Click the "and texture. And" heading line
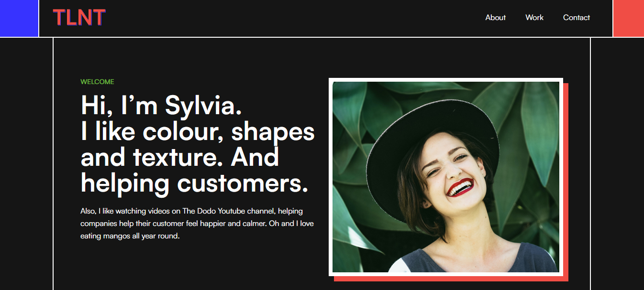644x290 pixels. coord(180,157)
